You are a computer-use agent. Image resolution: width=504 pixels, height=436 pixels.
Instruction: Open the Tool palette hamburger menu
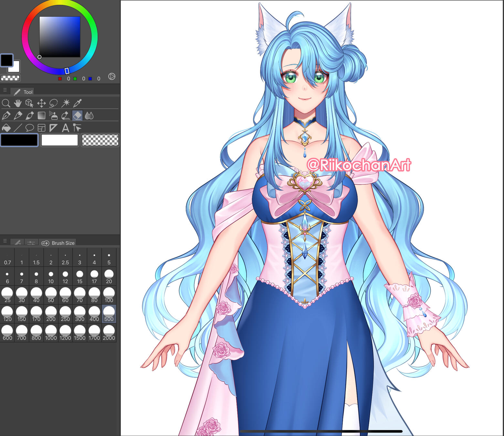[5, 90]
